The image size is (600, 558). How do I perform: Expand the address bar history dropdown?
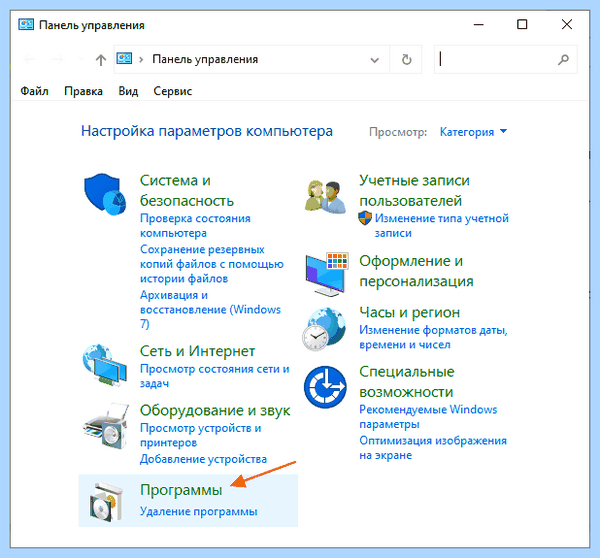(375, 60)
